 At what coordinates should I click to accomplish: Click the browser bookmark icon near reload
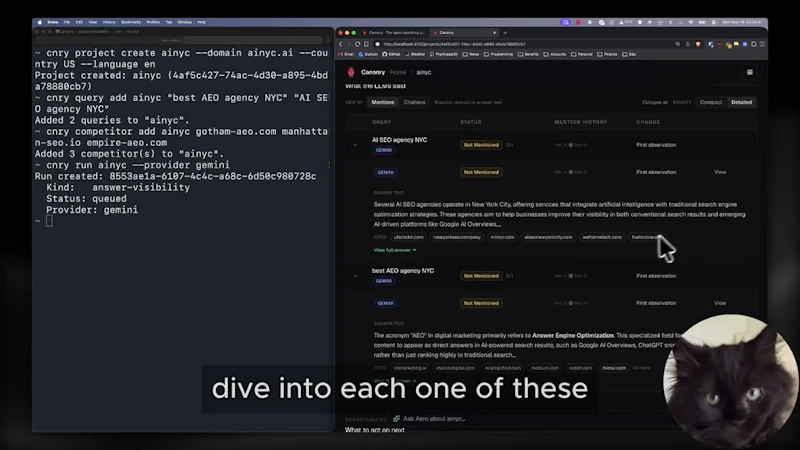[x=366, y=44]
